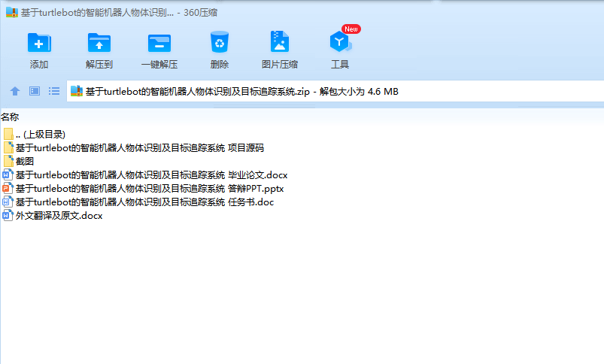Switch to the thumbnail view icon
Screen dimensions: 604x364
pos(35,91)
